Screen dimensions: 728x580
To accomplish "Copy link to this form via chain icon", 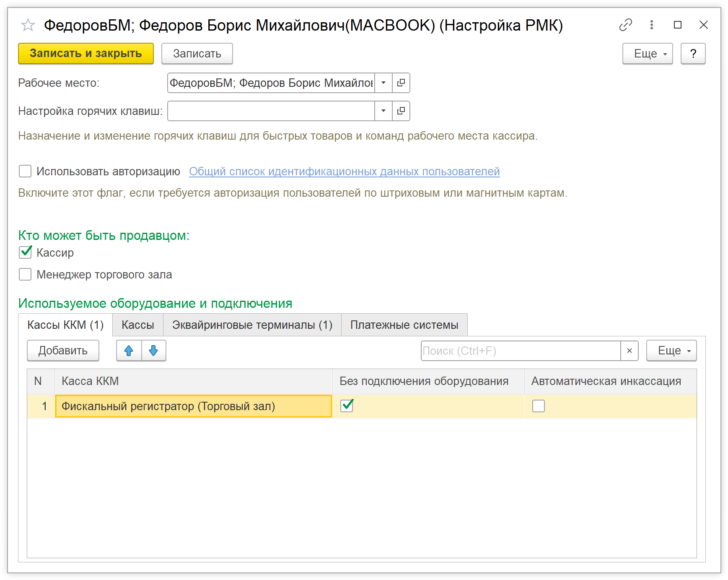I will click(625, 25).
